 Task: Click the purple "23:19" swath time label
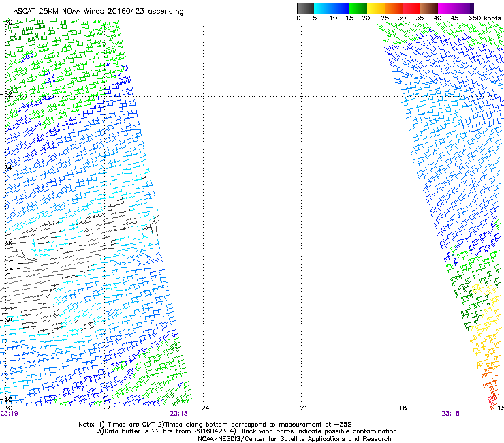click(9, 414)
